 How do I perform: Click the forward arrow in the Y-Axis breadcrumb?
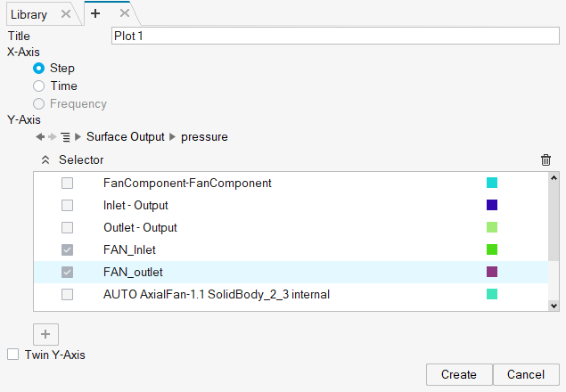53,137
